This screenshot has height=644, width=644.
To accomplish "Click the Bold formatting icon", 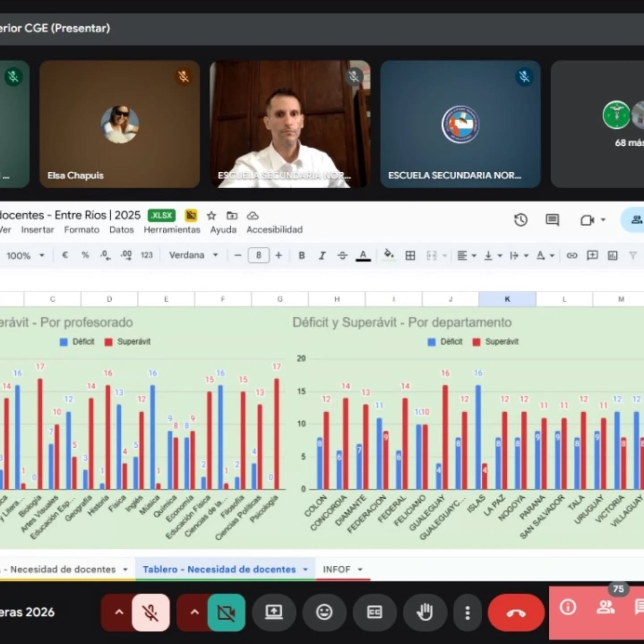I will 302,255.
